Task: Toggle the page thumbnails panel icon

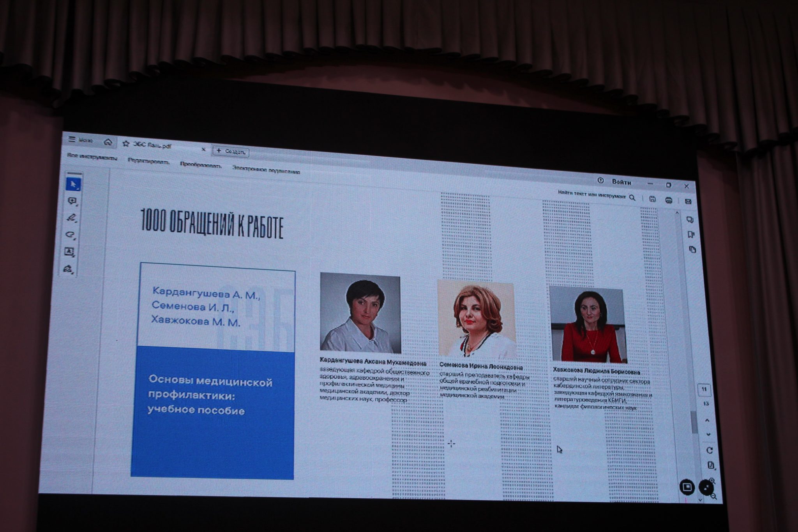Action: point(692,249)
